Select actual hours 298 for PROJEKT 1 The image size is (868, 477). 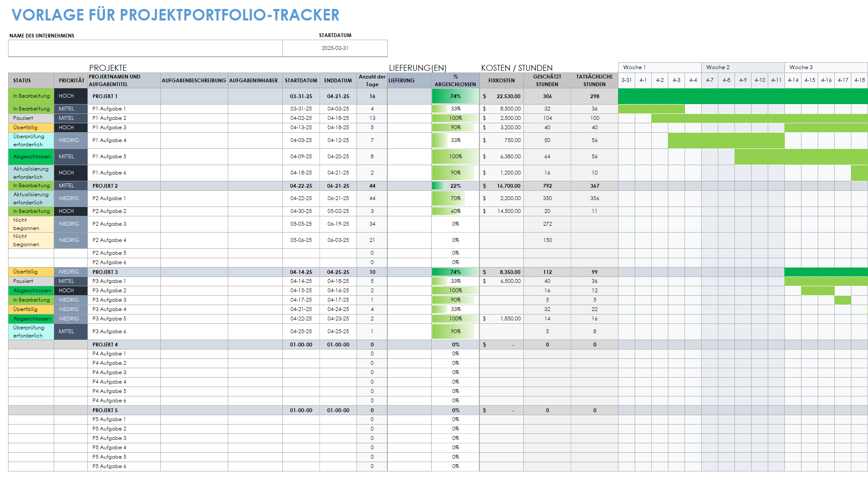pyautogui.click(x=595, y=96)
